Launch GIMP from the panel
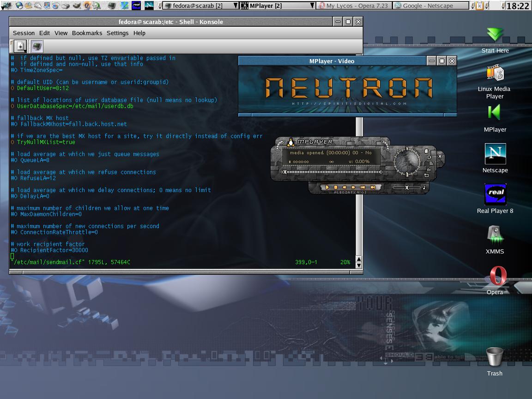532x399 pixels. [77, 6]
